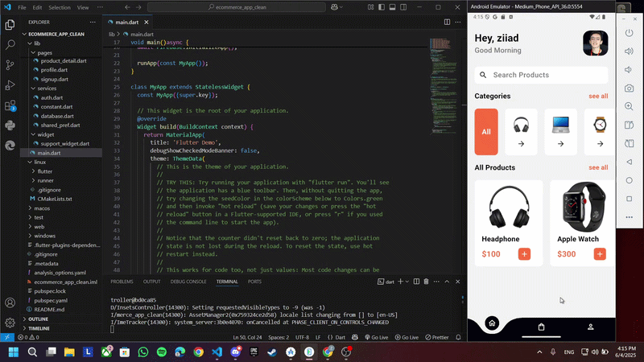Click the emulator back triangle button
This screenshot has width=644, height=362.
click(x=629, y=162)
